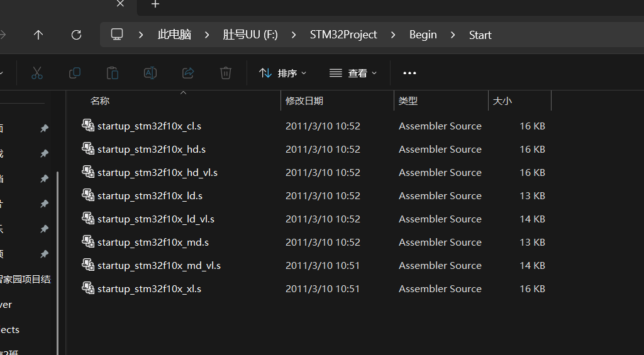Click the Share icon in toolbar
This screenshot has height=355, width=644.
(187, 73)
